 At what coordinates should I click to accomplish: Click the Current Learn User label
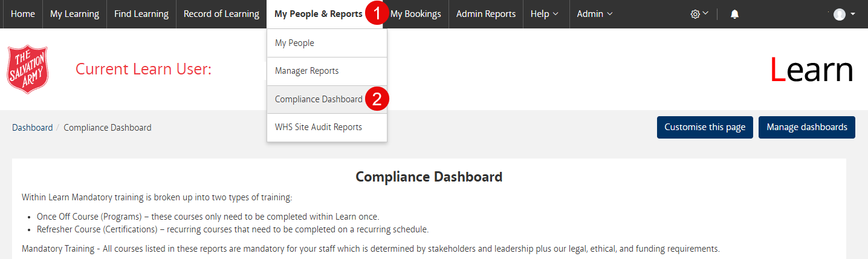click(x=143, y=70)
